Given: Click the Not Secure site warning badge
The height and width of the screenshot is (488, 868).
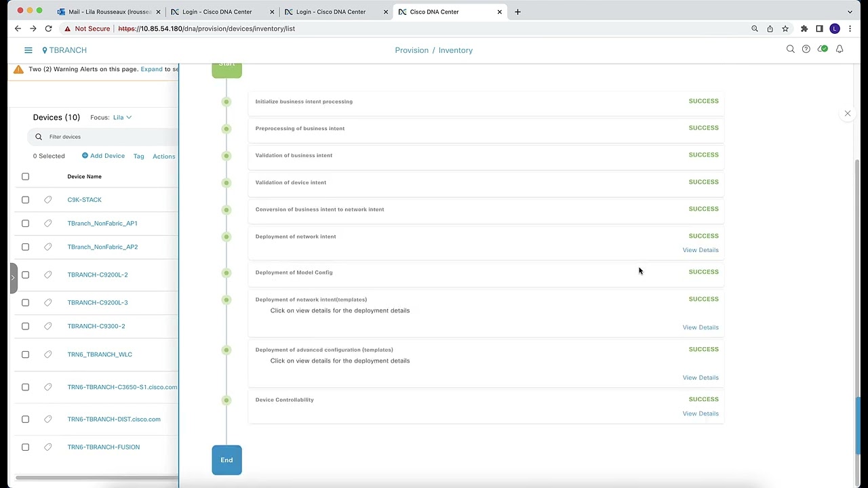Looking at the screenshot, I should click(85, 28).
